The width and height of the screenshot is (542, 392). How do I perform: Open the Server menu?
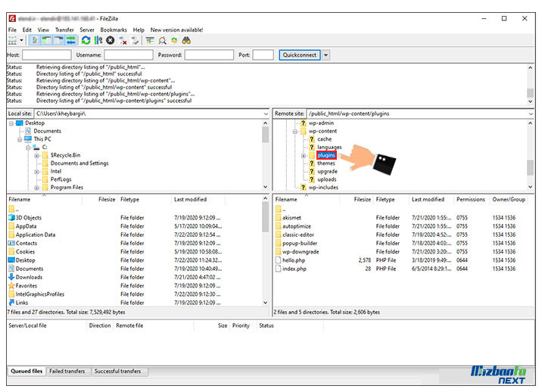click(87, 30)
